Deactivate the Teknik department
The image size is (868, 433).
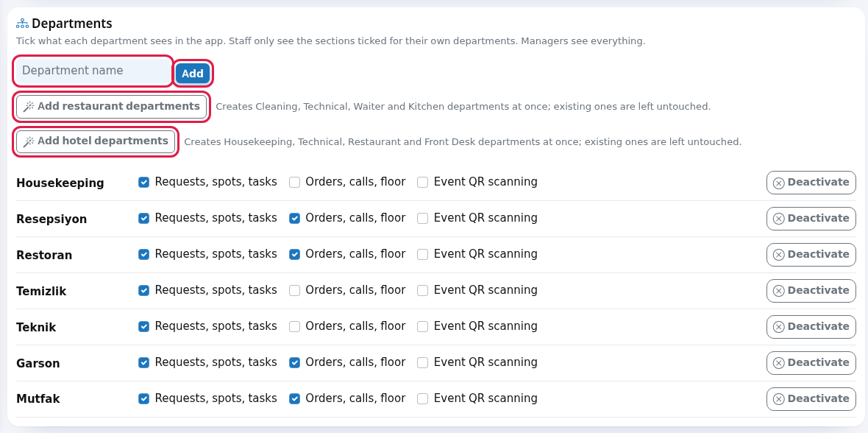pos(811,326)
